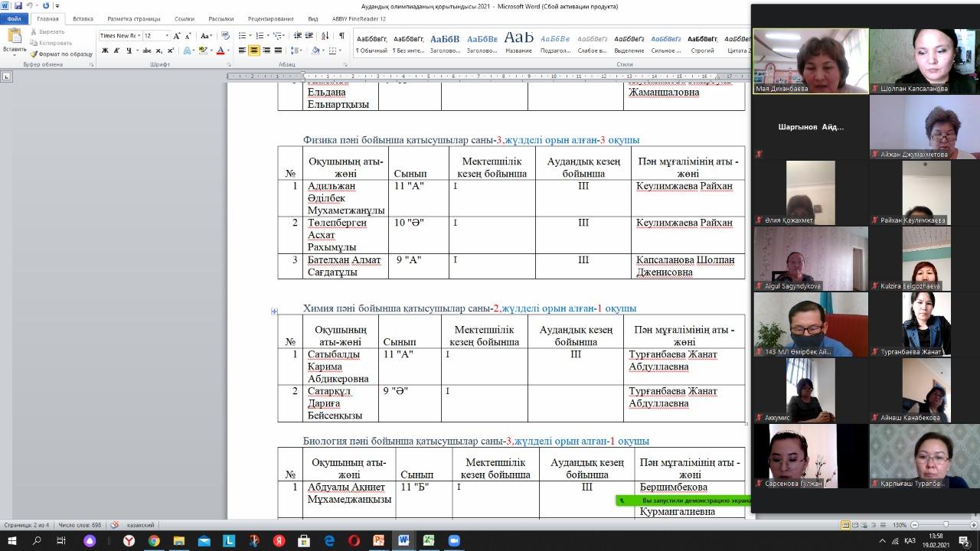980x551 pixels.
Task: Toggle italic formatting (К)
Action: [x=116, y=51]
